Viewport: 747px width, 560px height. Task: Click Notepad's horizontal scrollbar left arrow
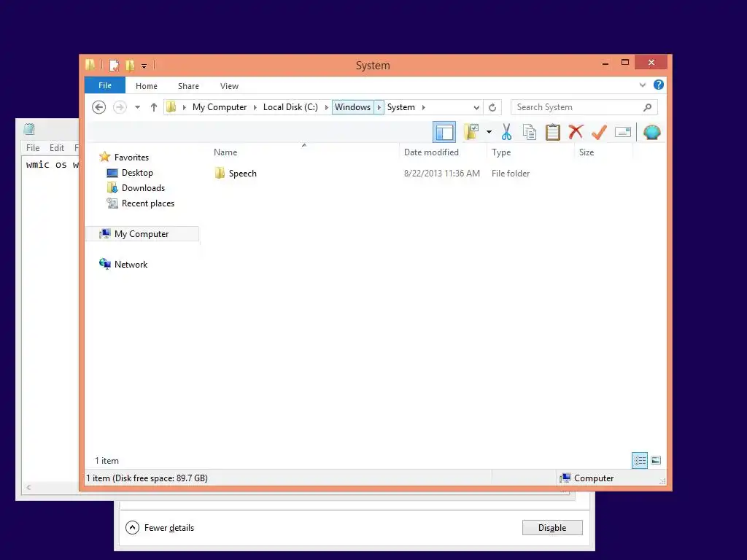click(x=29, y=487)
